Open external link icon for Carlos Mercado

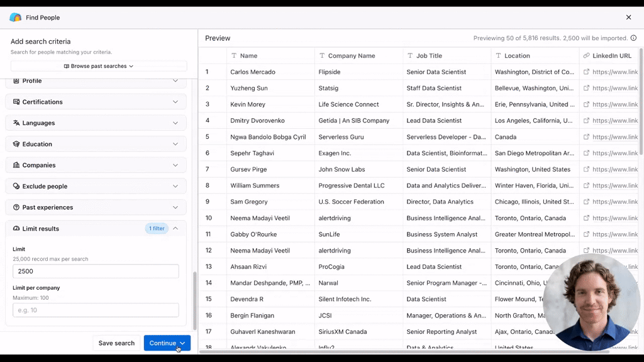pos(586,72)
